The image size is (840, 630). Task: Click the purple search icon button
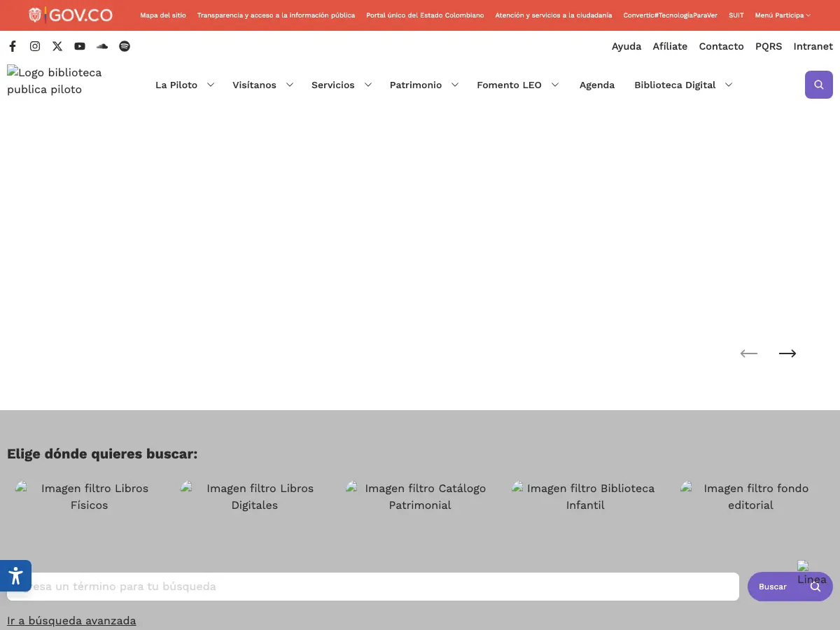(819, 85)
